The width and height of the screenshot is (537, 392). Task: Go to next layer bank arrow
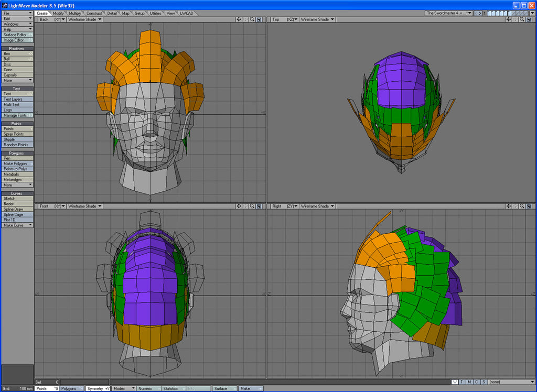[x=480, y=13]
